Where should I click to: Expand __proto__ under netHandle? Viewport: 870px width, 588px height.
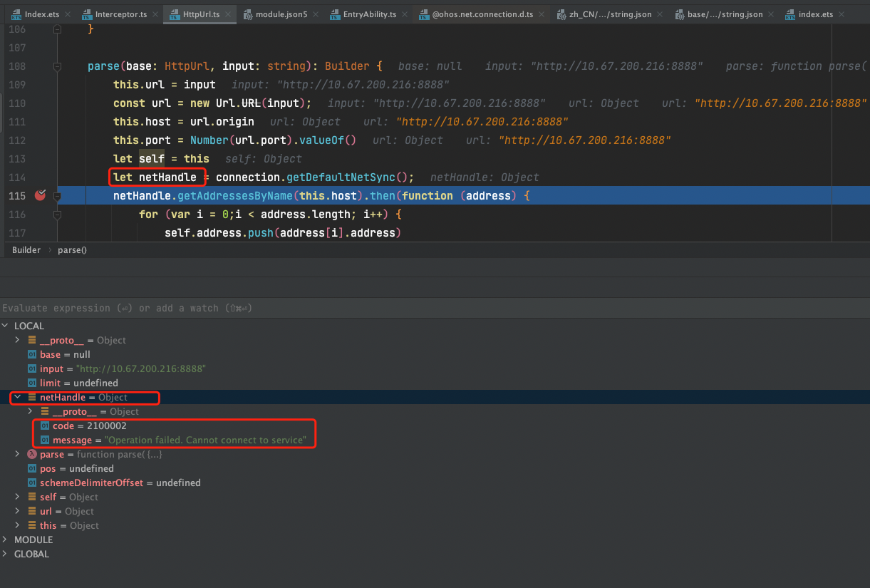(30, 411)
